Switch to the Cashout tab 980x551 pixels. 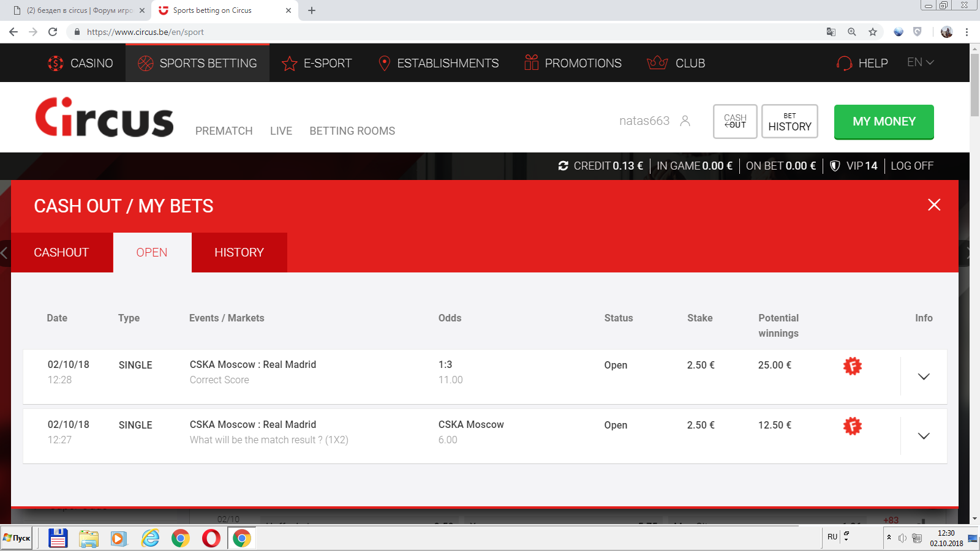pyautogui.click(x=61, y=252)
